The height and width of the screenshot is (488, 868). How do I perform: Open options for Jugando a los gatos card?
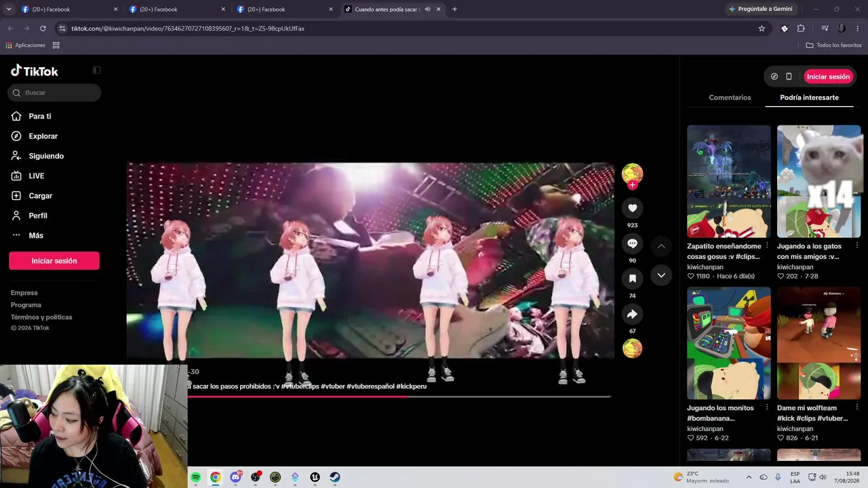click(857, 246)
